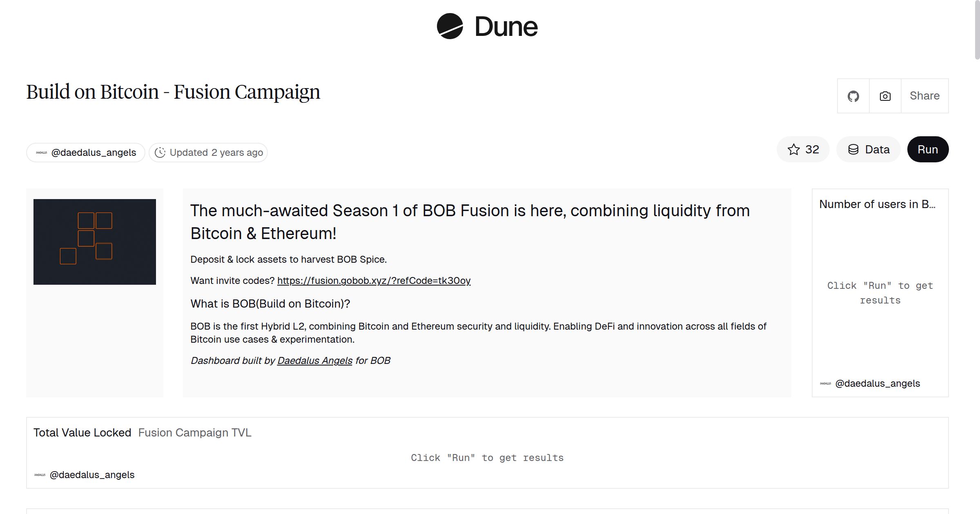
Task: Open the Share options
Action: [924, 95]
